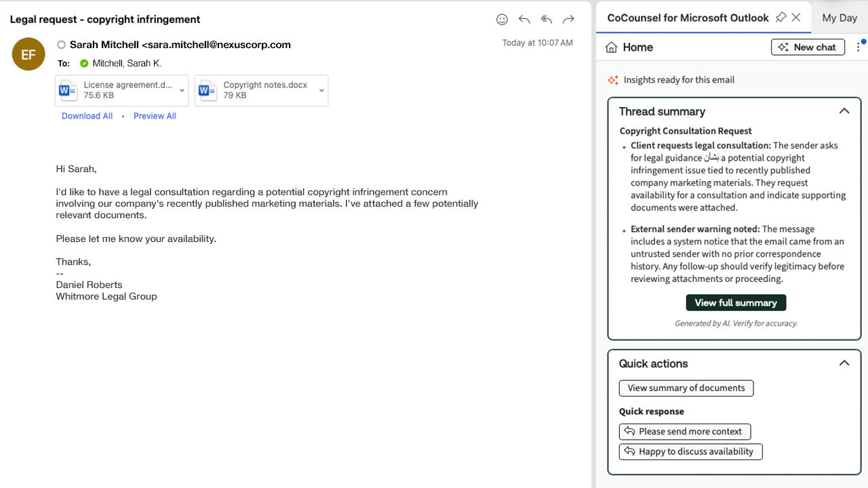868x488 pixels.
Task: Collapse the Thread summary section
Action: coord(844,111)
